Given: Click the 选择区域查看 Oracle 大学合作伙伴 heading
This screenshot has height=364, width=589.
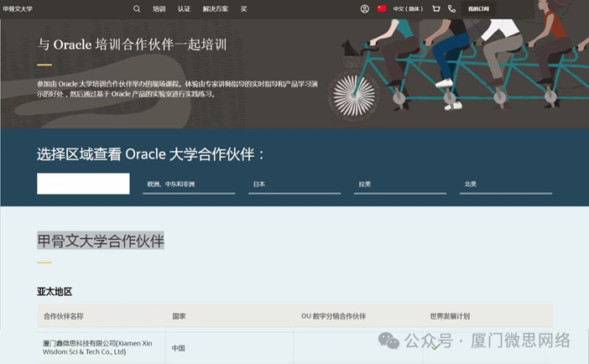Looking at the screenshot, I should [150, 154].
